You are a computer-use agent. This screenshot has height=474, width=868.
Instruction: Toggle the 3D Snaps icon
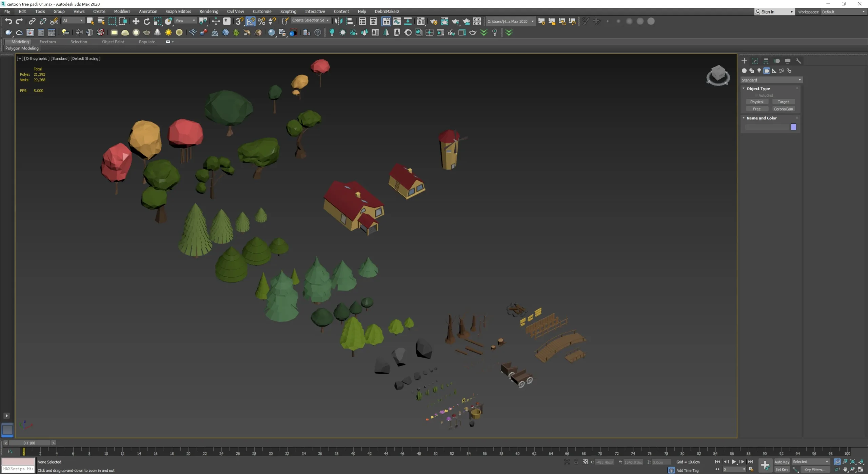(239, 21)
